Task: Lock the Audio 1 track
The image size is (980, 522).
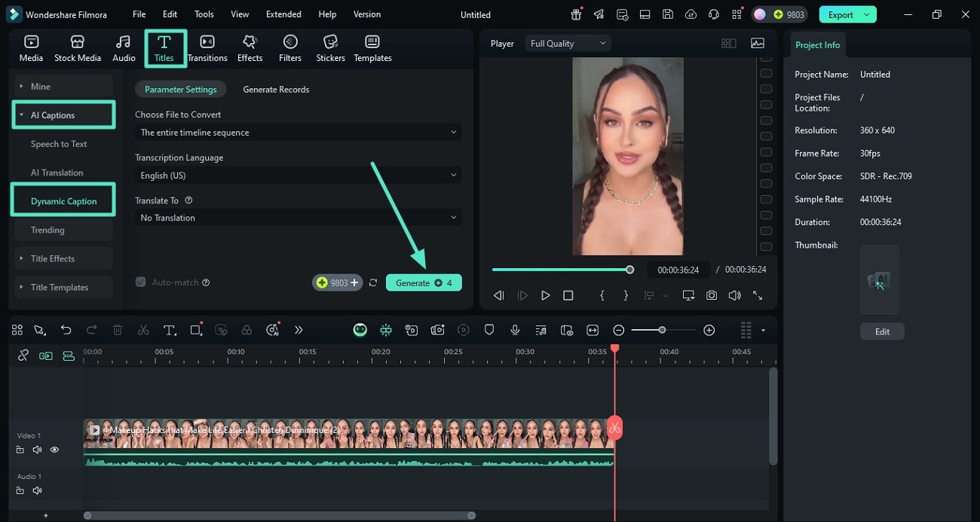Action: click(x=20, y=490)
